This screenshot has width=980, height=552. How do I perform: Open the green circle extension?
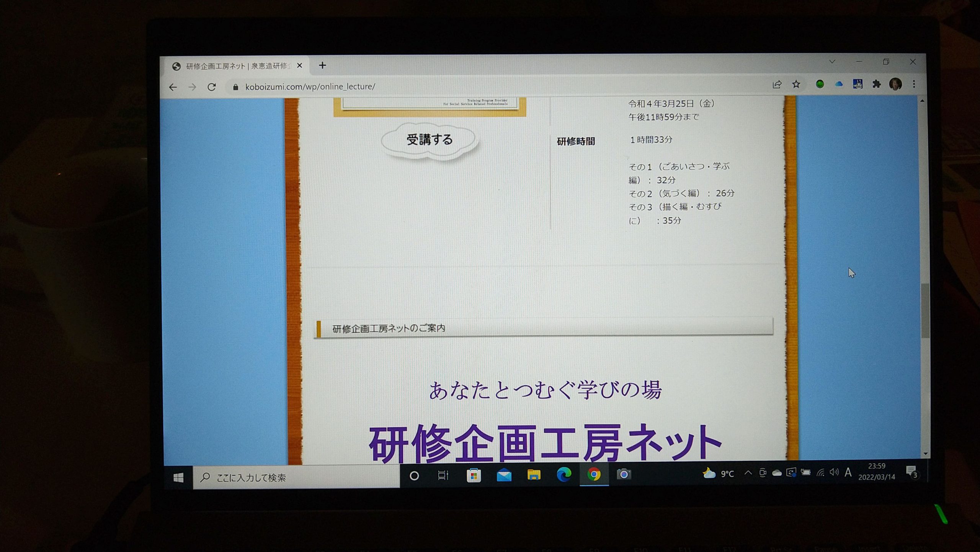820,84
